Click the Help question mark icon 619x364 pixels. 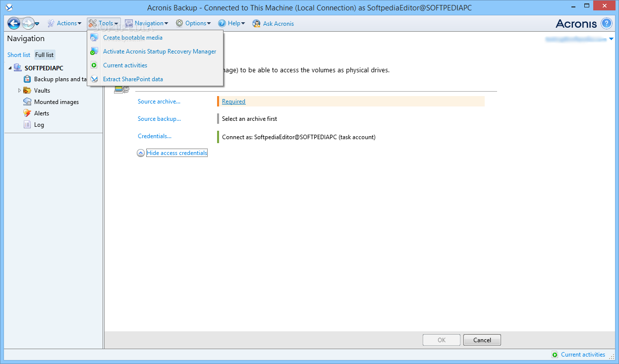[x=222, y=23]
